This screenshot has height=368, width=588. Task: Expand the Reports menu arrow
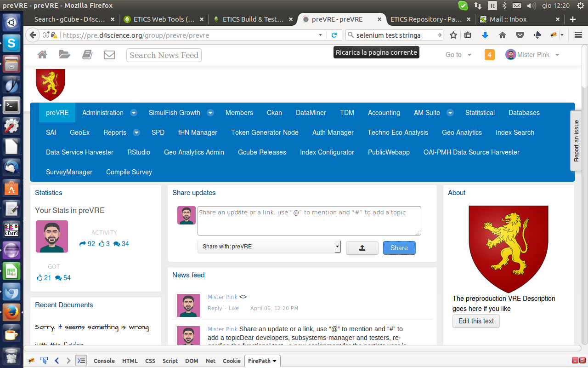pyautogui.click(x=136, y=132)
